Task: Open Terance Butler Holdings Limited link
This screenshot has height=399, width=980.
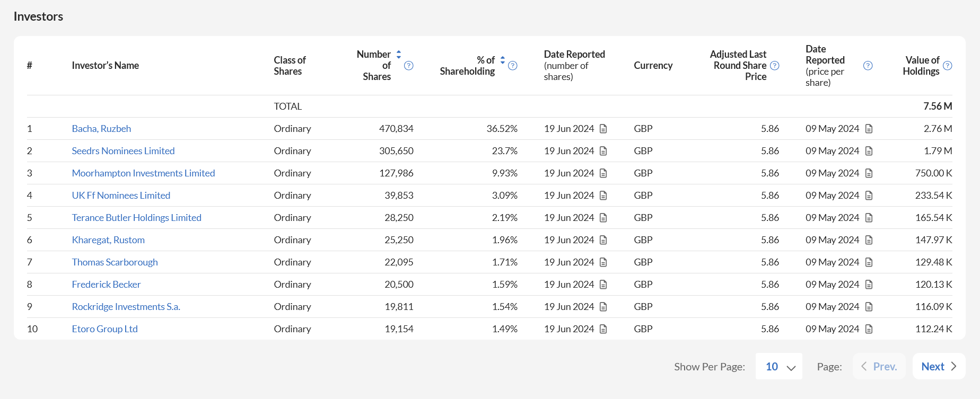Action: 136,218
